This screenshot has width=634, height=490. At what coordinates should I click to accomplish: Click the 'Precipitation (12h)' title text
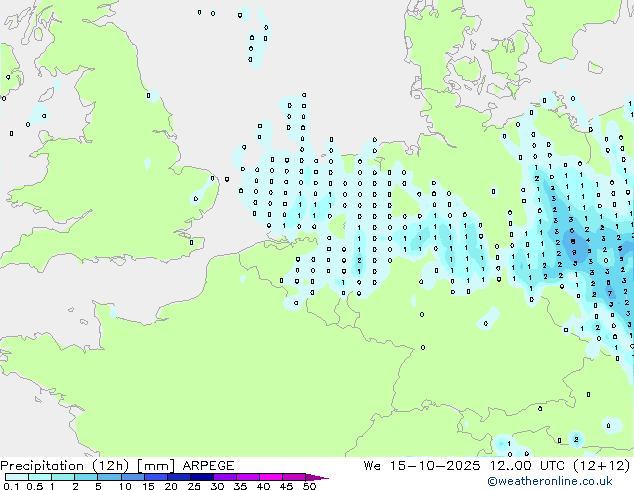click(x=65, y=466)
